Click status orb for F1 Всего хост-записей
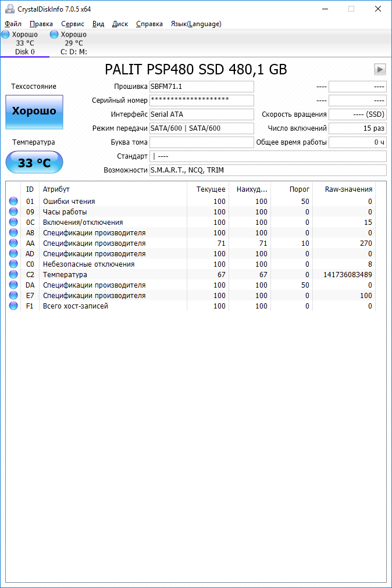392x588 pixels. click(13, 306)
